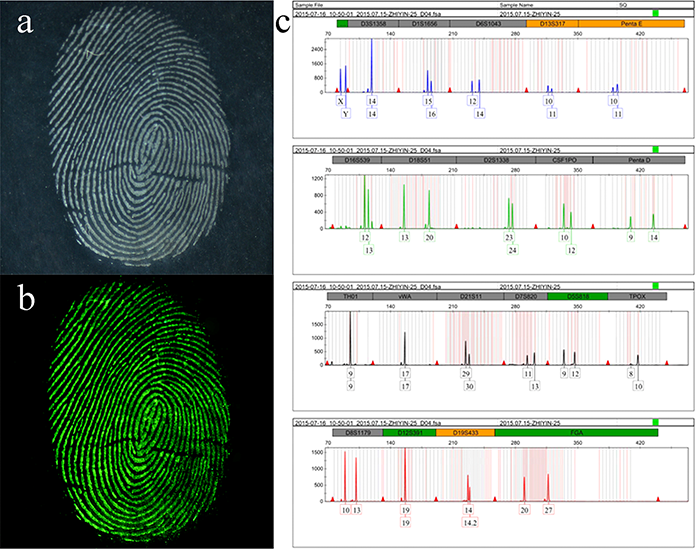Viewport: 700px width, 549px height.
Task: Click allele label 14 under Penta D
Action: pyautogui.click(x=654, y=237)
